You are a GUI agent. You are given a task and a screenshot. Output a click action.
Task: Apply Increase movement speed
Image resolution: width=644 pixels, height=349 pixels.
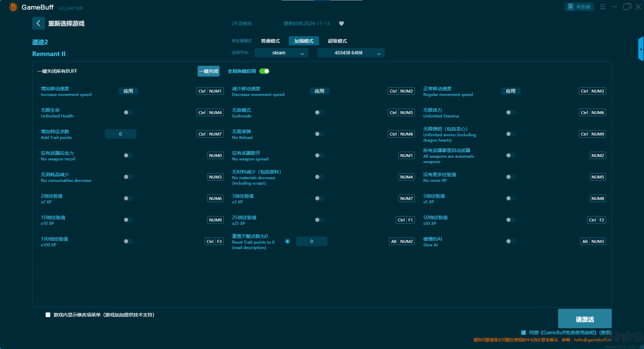pyautogui.click(x=128, y=91)
